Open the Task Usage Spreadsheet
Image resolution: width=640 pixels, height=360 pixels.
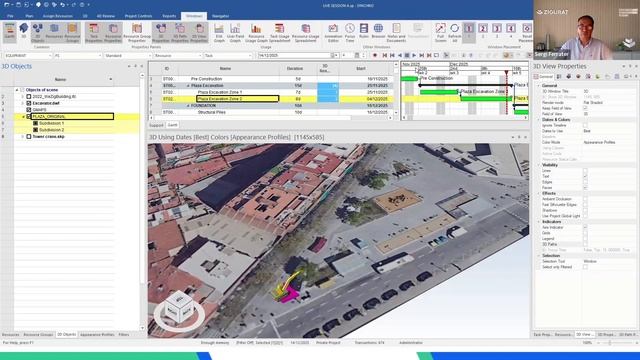click(x=280, y=32)
